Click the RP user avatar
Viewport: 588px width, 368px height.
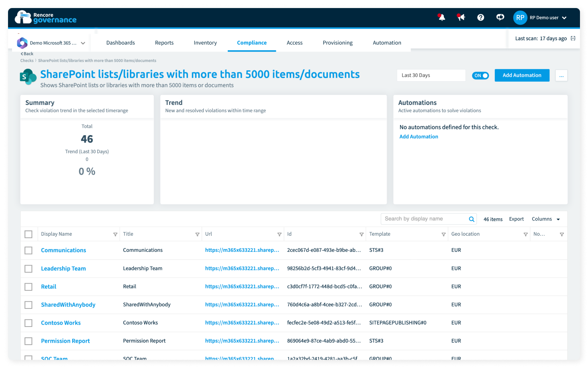tap(520, 18)
